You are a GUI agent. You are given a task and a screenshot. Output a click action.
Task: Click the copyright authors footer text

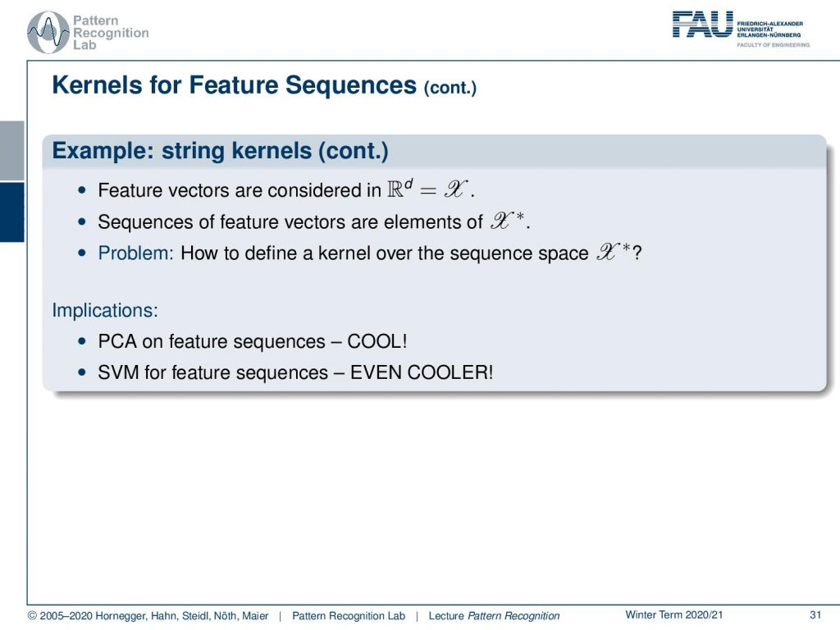[x=148, y=616]
